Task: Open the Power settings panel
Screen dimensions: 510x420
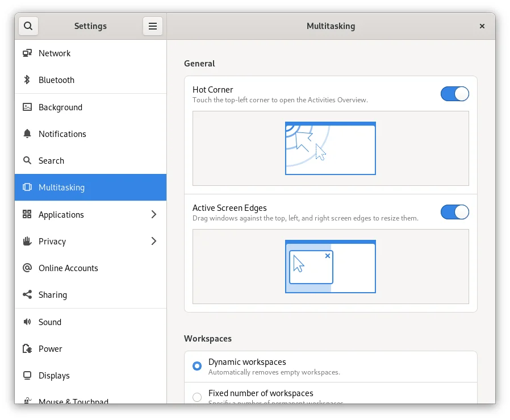Action: tap(51, 349)
